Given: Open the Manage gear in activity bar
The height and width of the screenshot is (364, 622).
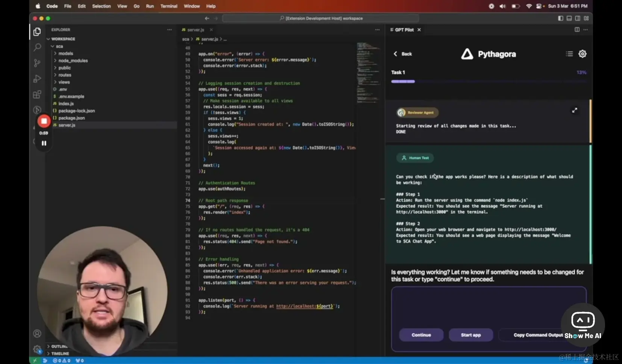Looking at the screenshot, I should [x=37, y=349].
